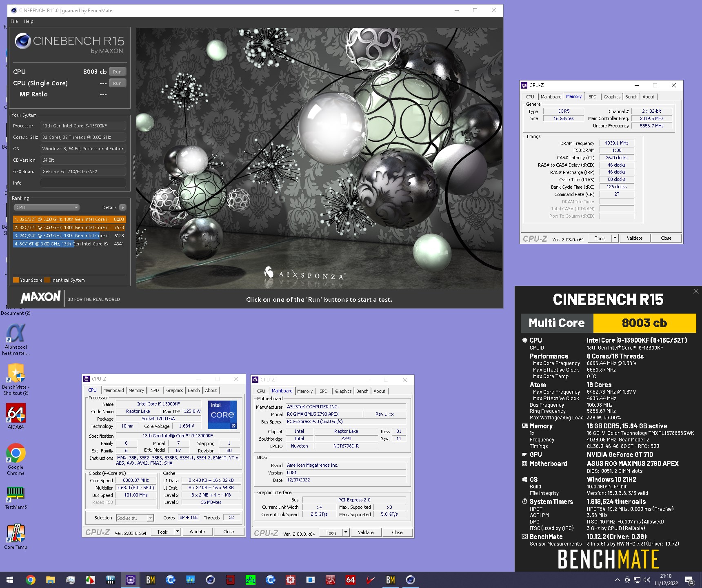Image resolution: width=702 pixels, height=588 pixels.
Task: Expand the CPU ranking dropdown in Cinebench
Action: coord(47,207)
